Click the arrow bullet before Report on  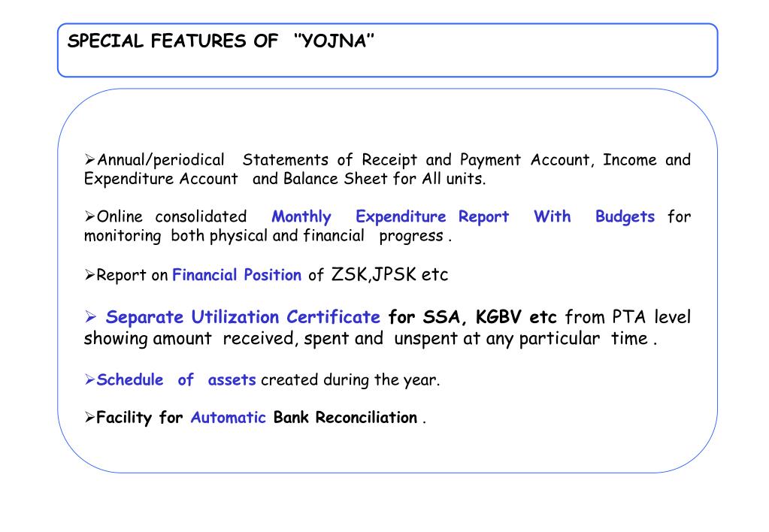(89, 274)
